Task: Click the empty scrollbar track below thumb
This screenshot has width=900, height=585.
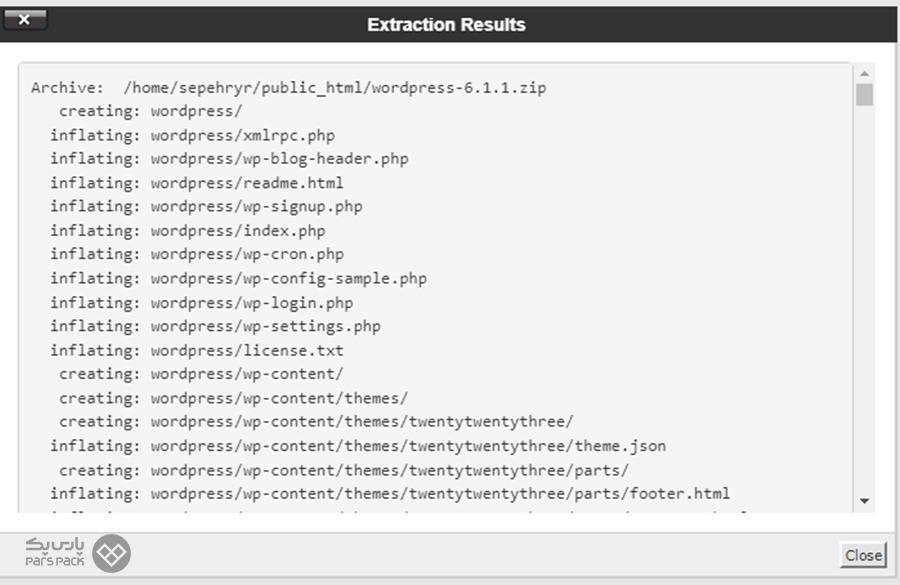Action: 864,299
